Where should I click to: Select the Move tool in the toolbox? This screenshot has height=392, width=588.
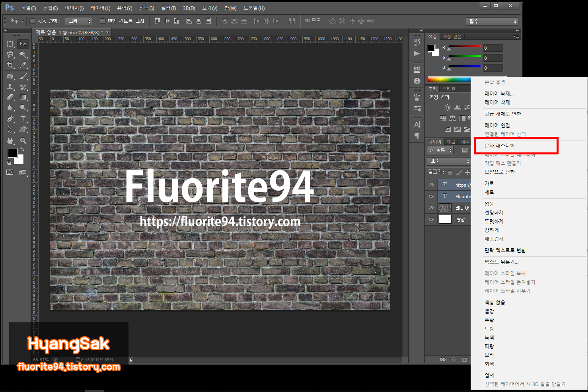23,44
